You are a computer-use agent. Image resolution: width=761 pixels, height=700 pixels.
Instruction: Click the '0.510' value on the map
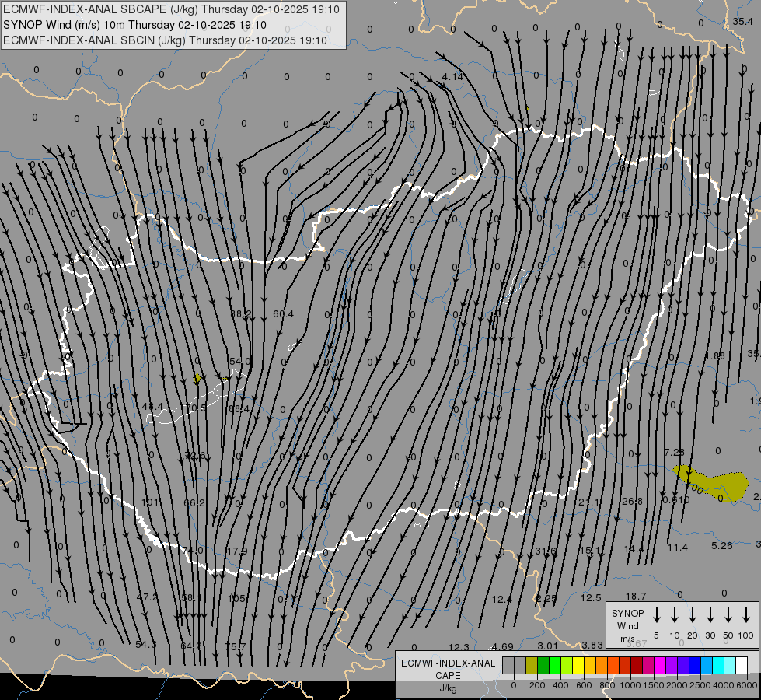pyautogui.click(x=676, y=500)
